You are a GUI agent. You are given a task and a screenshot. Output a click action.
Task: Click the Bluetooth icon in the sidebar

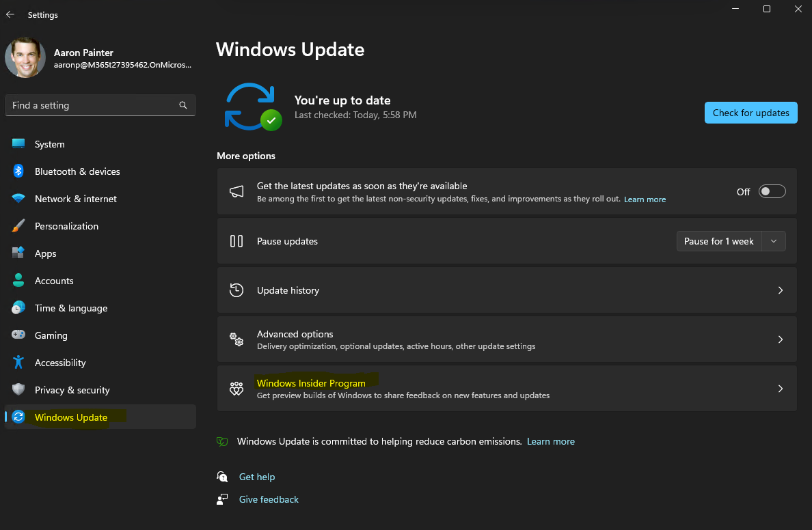click(18, 171)
